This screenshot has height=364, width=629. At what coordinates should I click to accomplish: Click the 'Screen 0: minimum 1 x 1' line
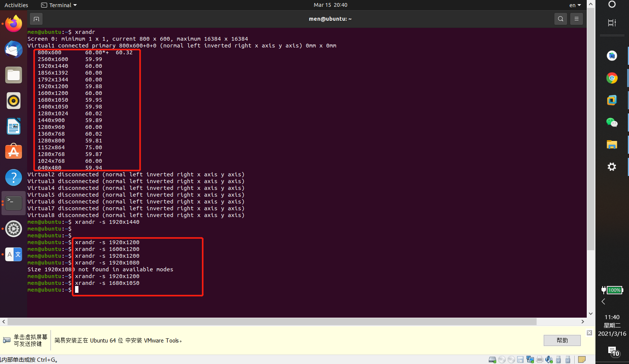coord(138,39)
